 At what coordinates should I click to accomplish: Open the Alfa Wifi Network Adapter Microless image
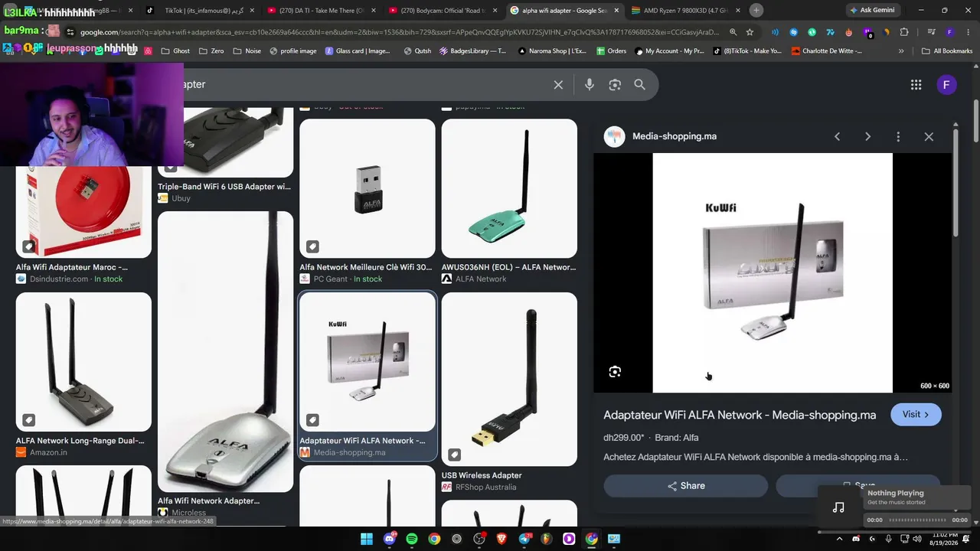(x=225, y=352)
